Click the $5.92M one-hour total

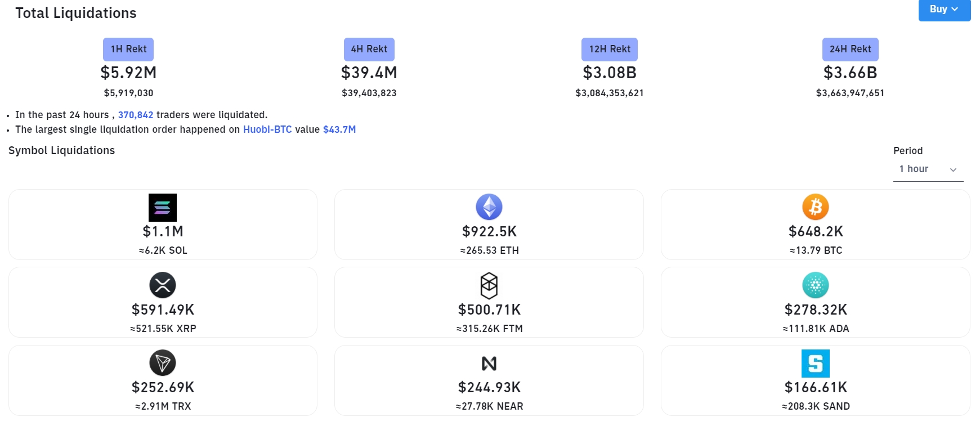click(128, 73)
